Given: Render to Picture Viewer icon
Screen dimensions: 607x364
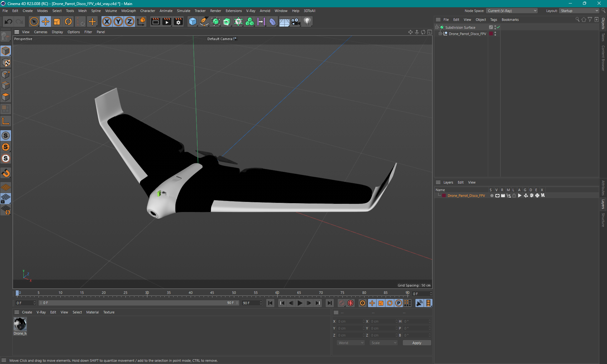Looking at the screenshot, I should [x=167, y=21].
